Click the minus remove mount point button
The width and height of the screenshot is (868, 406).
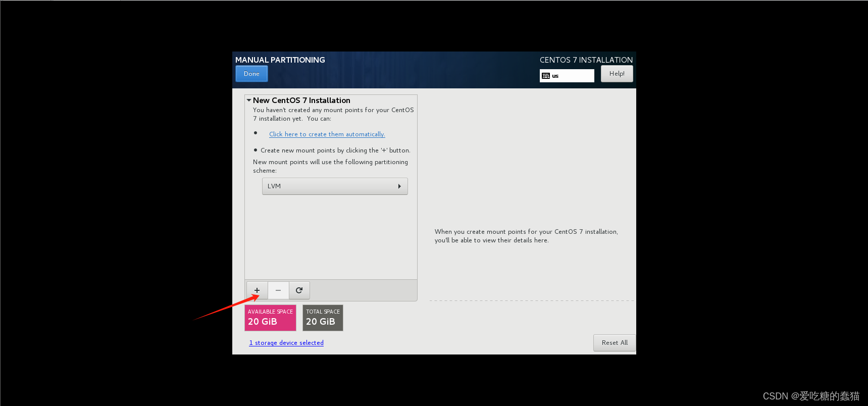click(x=278, y=290)
